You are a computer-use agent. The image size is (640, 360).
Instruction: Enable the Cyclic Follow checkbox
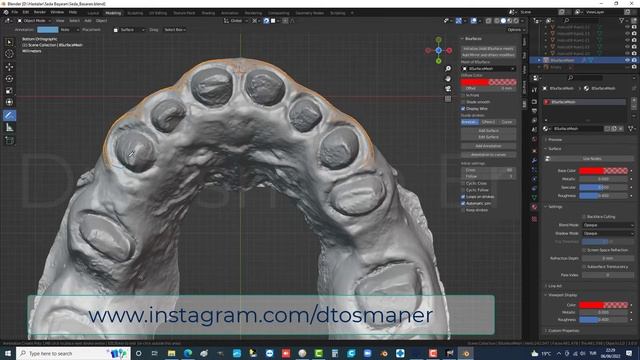click(x=463, y=190)
